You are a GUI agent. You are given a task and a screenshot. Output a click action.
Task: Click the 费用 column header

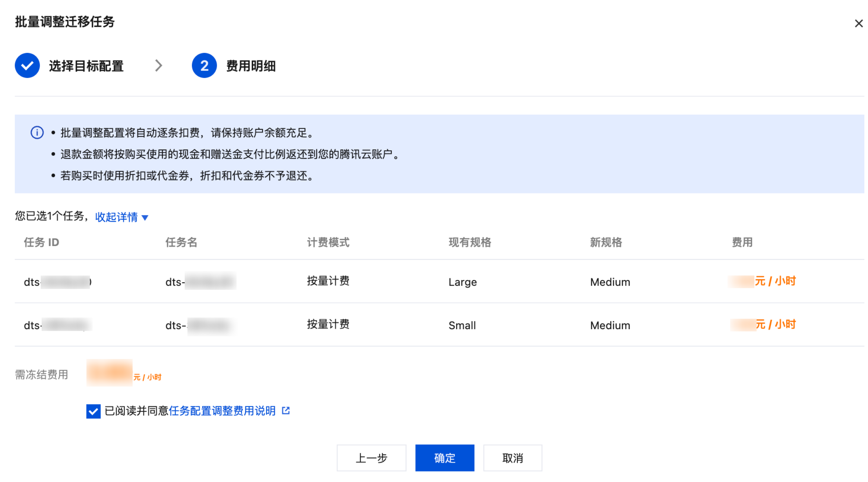742,242
